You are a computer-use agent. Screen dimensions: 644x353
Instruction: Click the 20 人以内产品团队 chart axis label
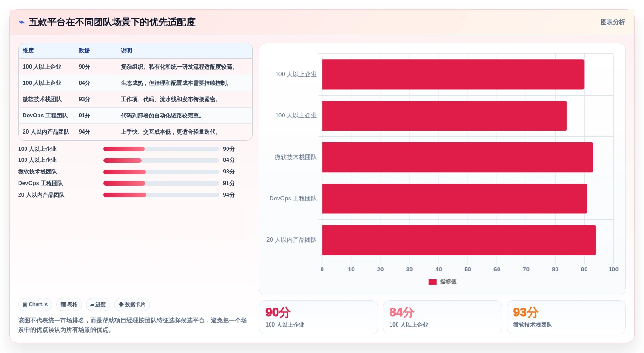291,240
